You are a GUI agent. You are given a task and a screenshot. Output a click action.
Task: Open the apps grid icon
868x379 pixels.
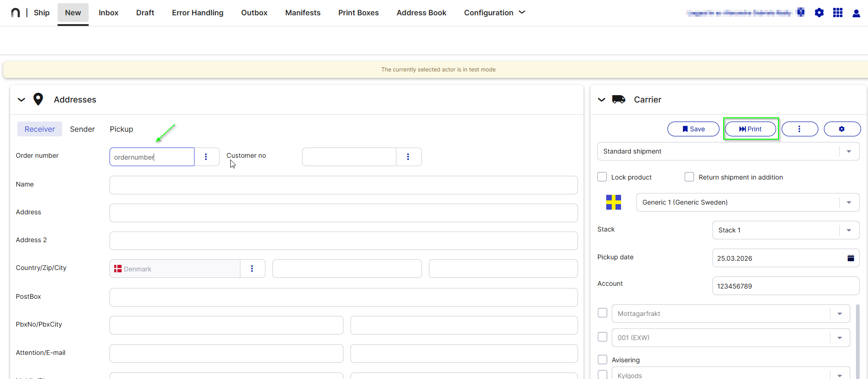coord(838,13)
